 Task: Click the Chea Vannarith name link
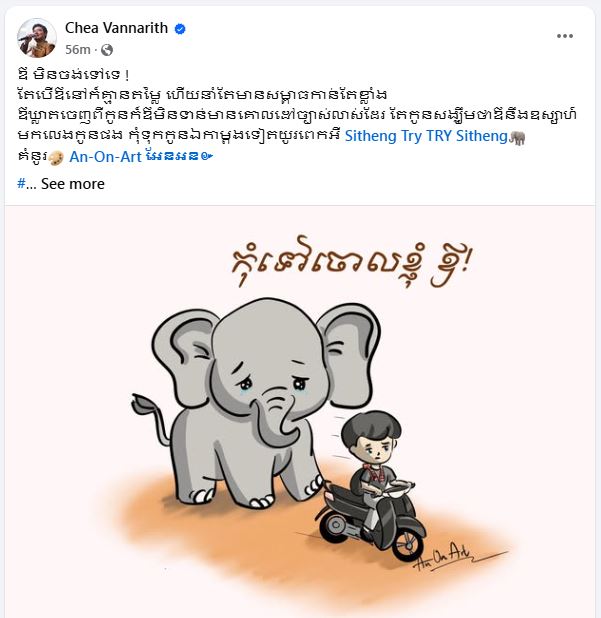116,28
